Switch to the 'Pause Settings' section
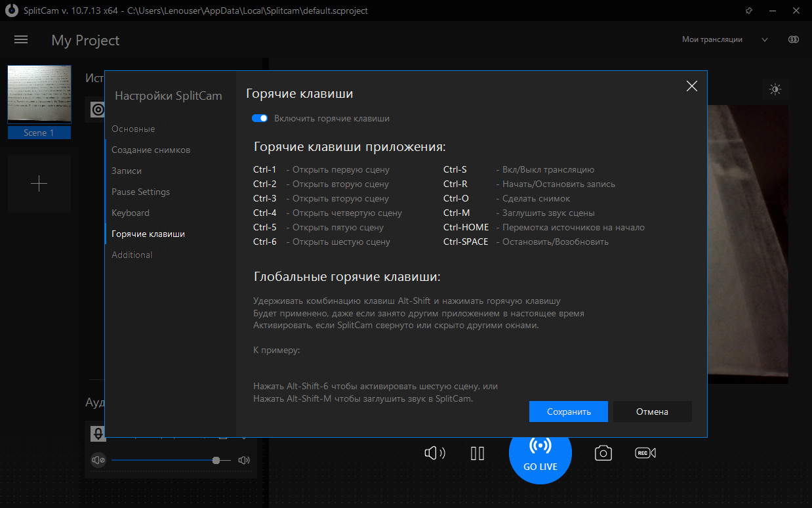 tap(140, 192)
